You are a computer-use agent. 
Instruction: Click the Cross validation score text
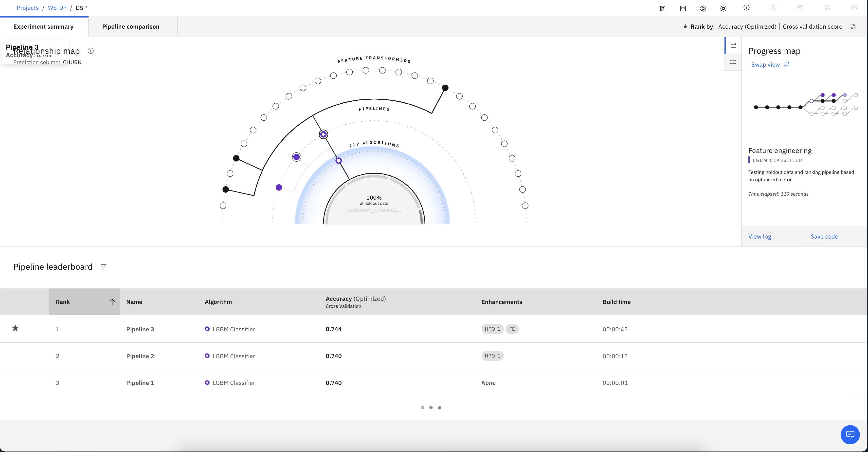pyautogui.click(x=812, y=27)
